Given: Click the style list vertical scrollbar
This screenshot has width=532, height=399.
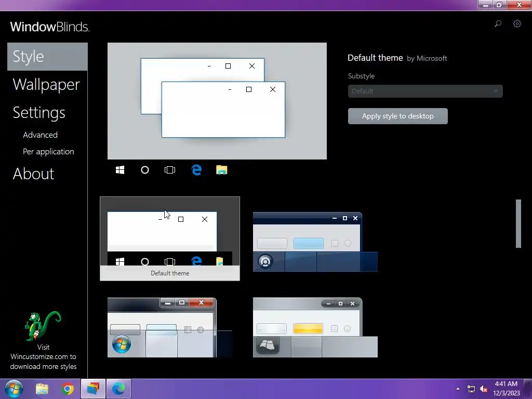Looking at the screenshot, I should pos(518,223).
